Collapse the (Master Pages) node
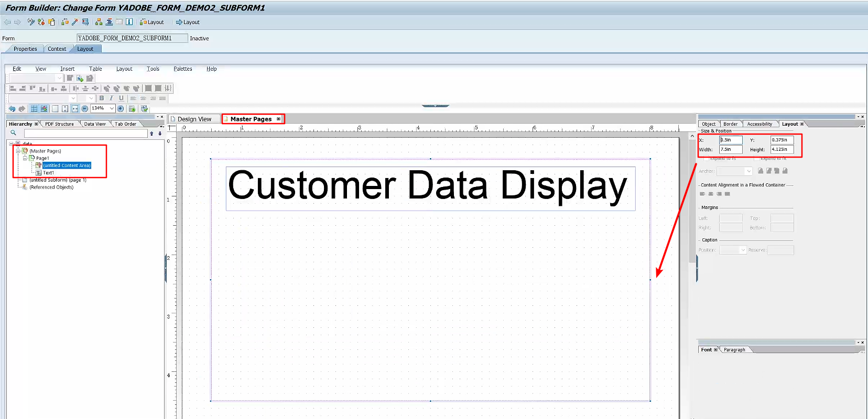This screenshot has height=419, width=868. click(18, 151)
